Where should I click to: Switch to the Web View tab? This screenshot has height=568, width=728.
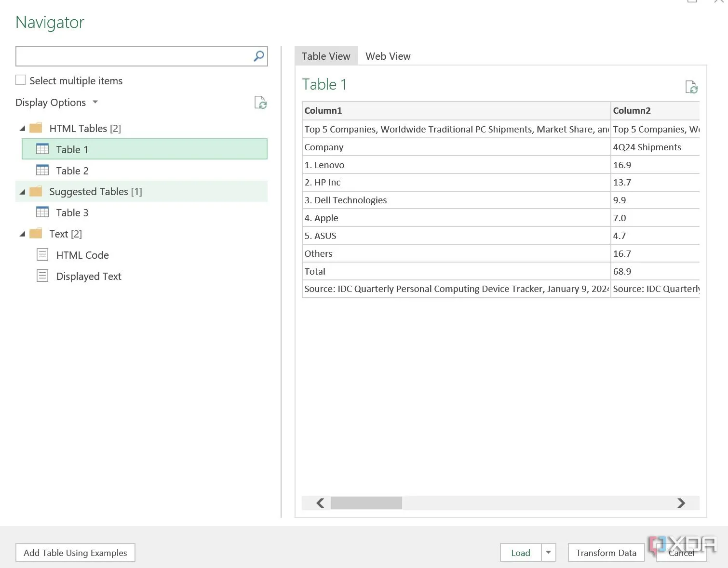tap(388, 56)
